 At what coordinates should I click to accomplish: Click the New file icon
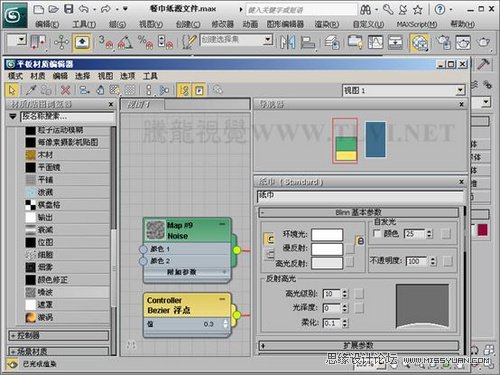click(39, 9)
